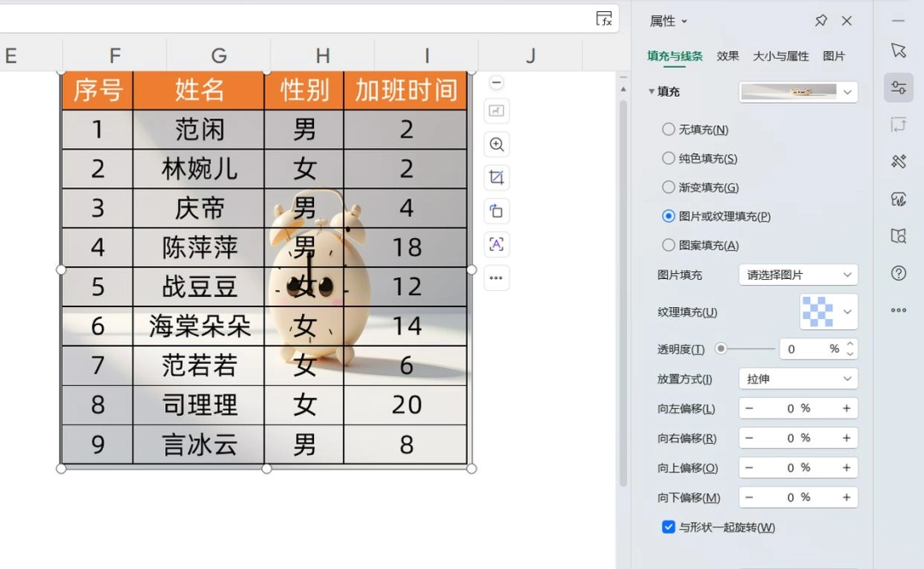
Task: Click the formula fx icon in the bar
Action: point(604,19)
